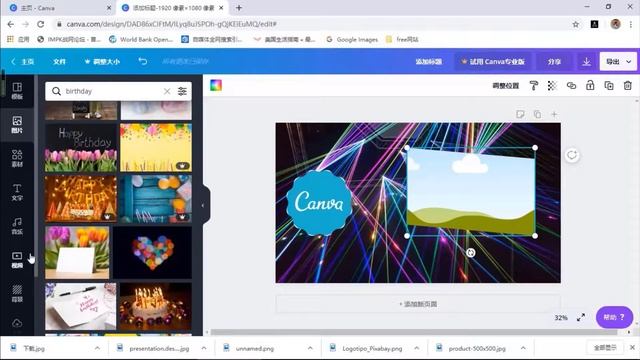Click the sidebar vertical scrollbar
Image resolution: width=640 pixels, height=360 pixels.
[x=36, y=176]
